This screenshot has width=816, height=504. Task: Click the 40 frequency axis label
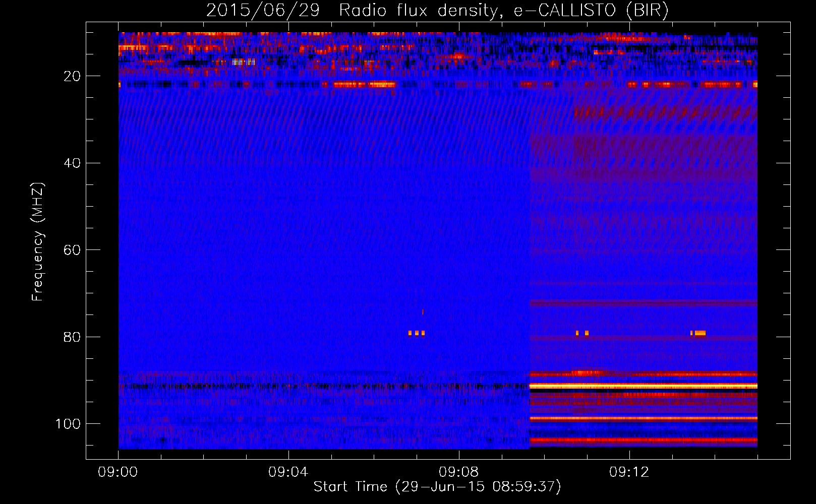click(72, 163)
